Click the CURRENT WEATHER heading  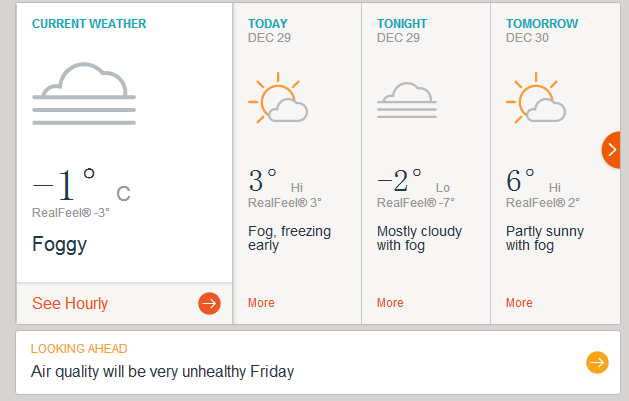[x=89, y=24]
